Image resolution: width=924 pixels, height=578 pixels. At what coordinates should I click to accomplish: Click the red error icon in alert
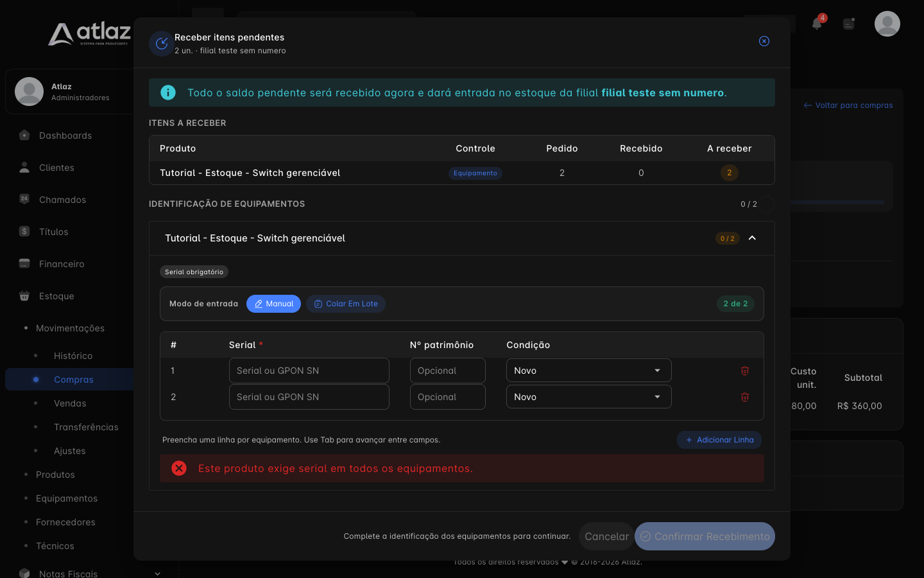coord(179,468)
